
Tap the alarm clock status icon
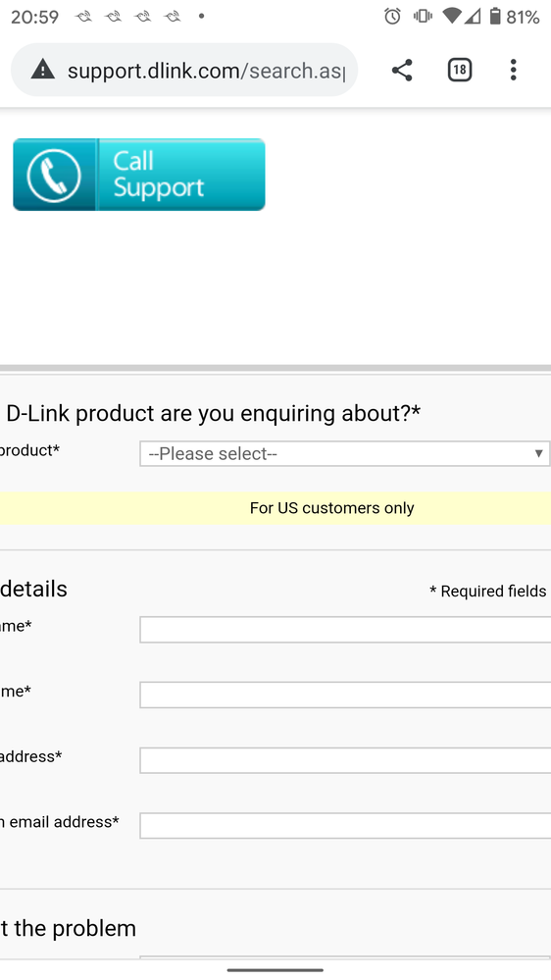pyautogui.click(x=392, y=17)
